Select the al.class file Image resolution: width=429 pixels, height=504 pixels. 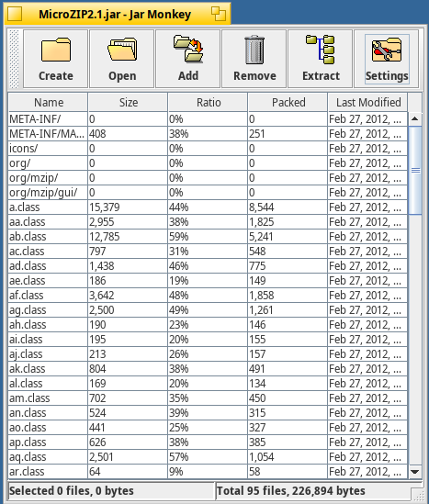tap(208, 384)
